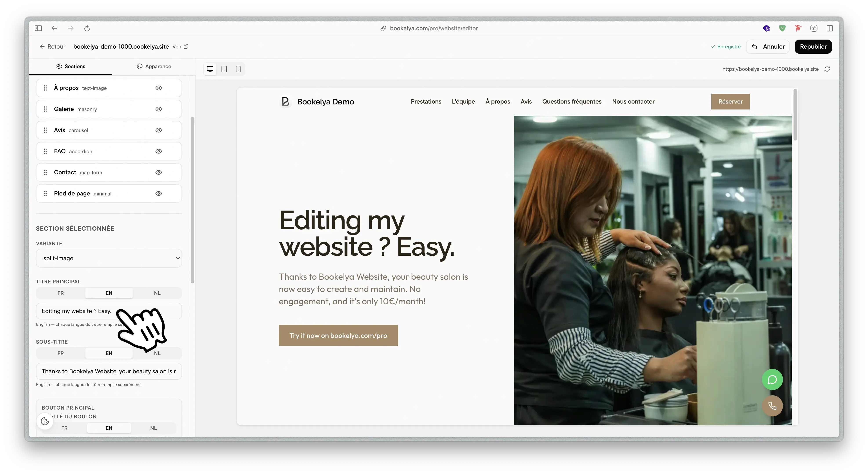Select NL language for Sous-titre
868x474 pixels.
(x=157, y=353)
